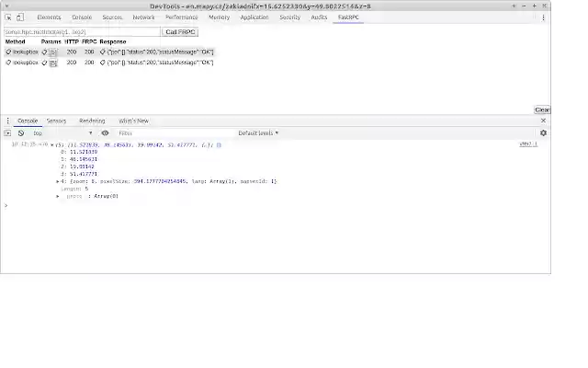Close the bottom drawer with X
The width and height of the screenshot is (588, 368).
[x=543, y=121]
